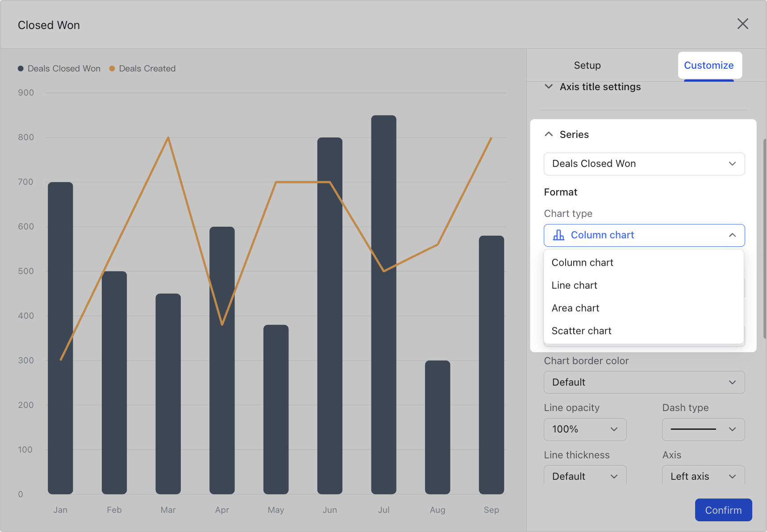Open Chart border color dropdown
767x532 pixels.
(644, 382)
